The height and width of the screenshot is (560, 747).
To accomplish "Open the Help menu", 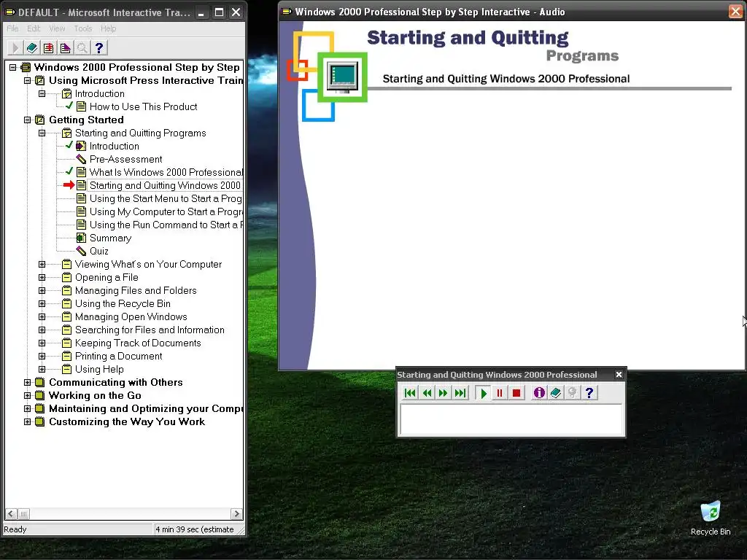I will (108, 28).
